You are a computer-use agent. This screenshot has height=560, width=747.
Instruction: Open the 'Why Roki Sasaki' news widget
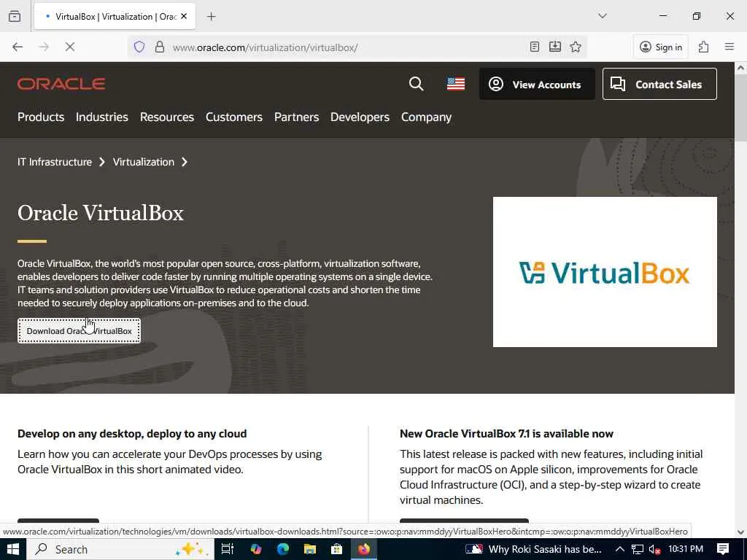pos(533,549)
